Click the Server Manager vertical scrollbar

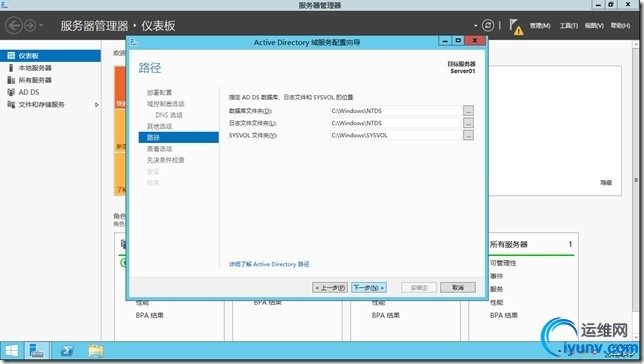(x=636, y=181)
